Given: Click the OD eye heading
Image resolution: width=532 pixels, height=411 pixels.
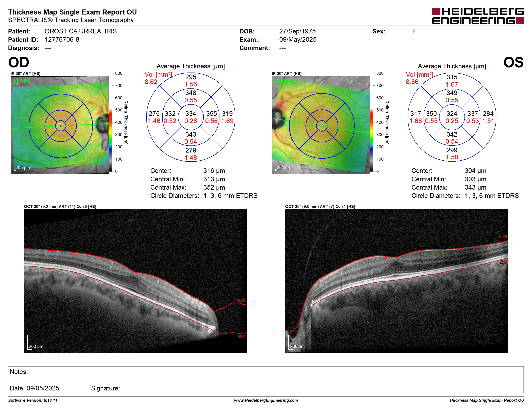Looking at the screenshot, I should (x=19, y=62).
